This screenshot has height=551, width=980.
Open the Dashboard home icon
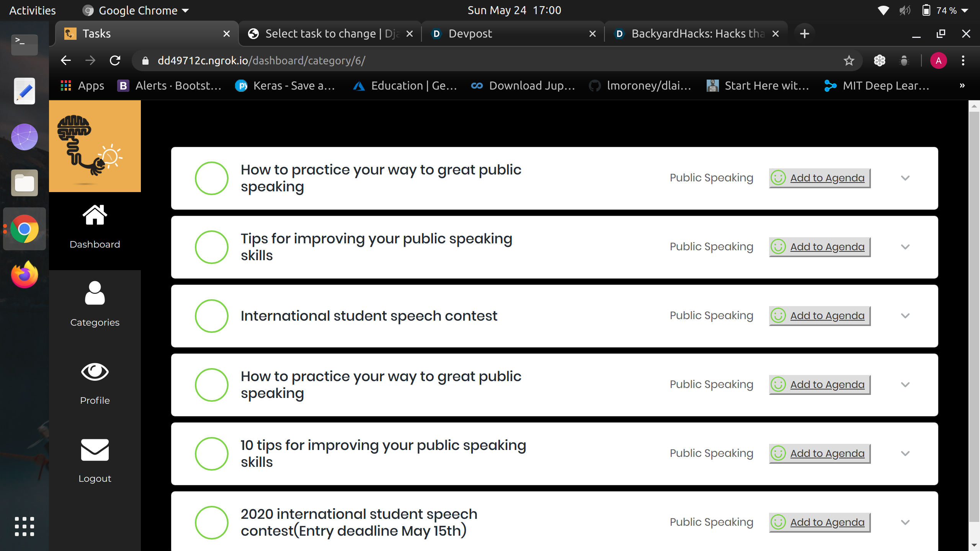point(95,215)
